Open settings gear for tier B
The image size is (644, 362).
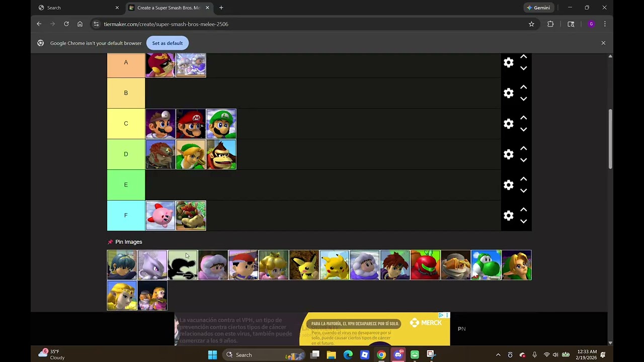tap(509, 93)
